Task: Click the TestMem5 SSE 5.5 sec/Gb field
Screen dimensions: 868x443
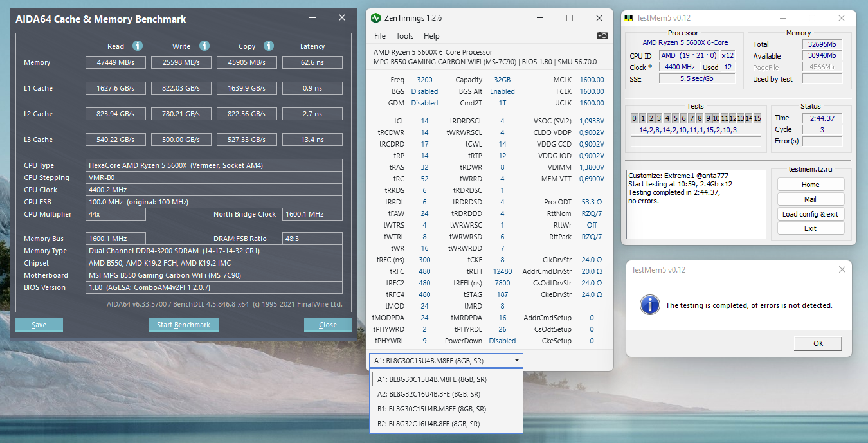Action: (696, 78)
